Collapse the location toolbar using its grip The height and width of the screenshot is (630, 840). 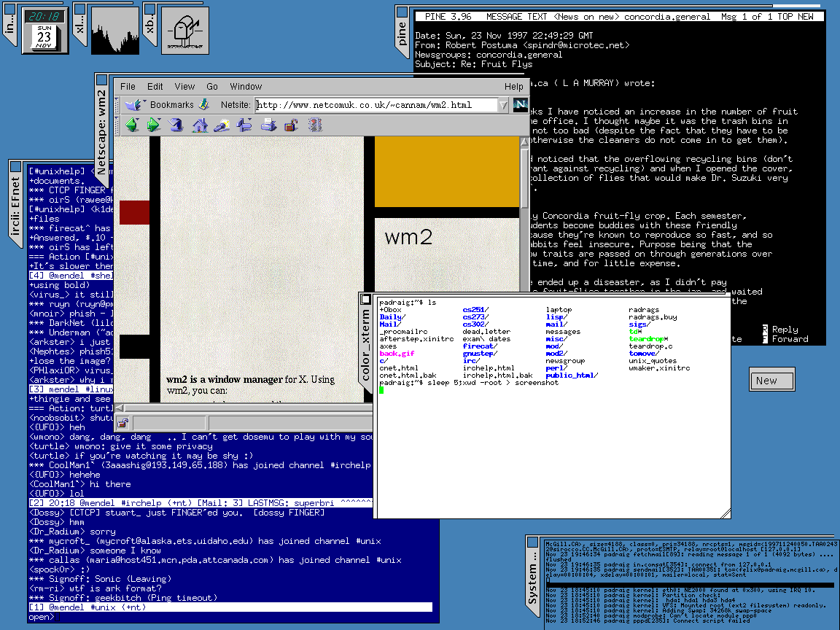pos(117,104)
